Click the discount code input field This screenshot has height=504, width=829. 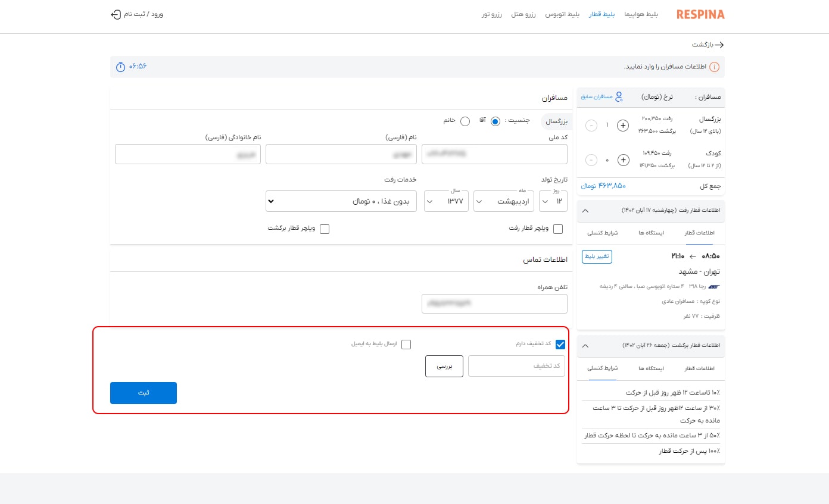[x=516, y=366]
